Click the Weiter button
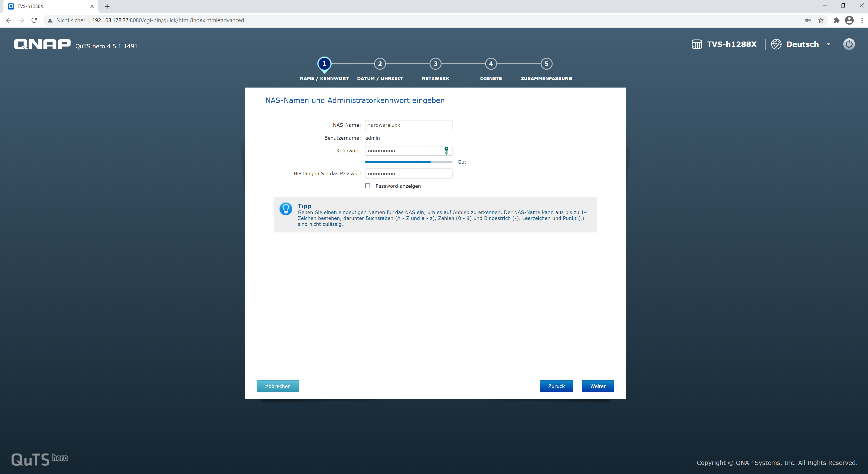868x474 pixels. pos(598,386)
